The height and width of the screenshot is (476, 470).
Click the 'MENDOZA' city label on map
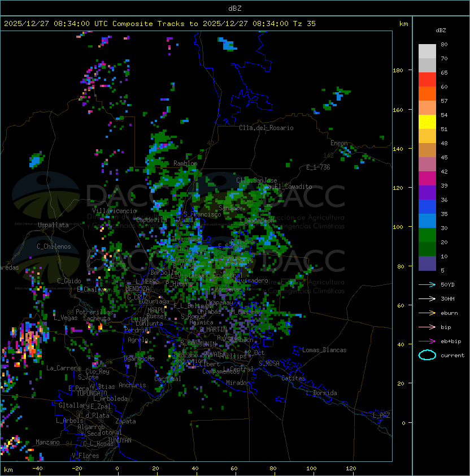point(137,289)
